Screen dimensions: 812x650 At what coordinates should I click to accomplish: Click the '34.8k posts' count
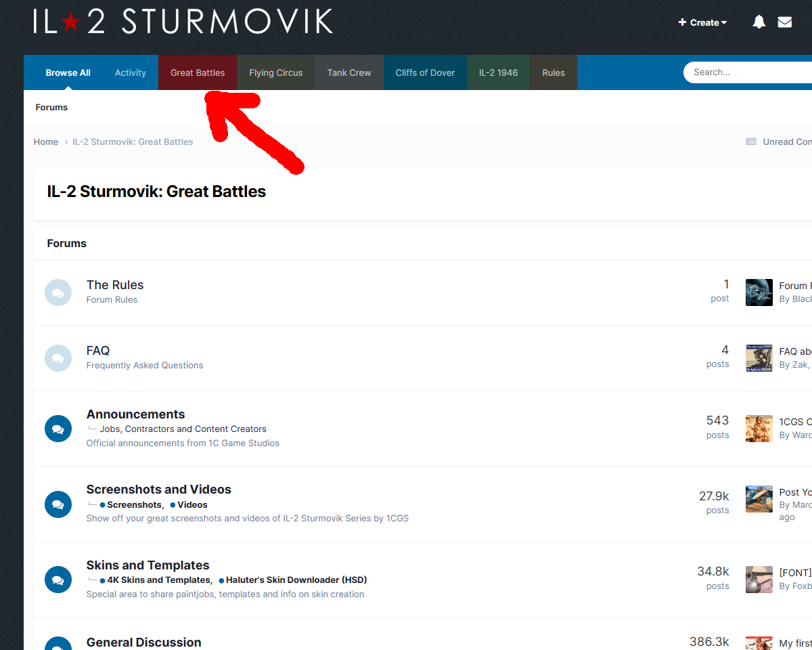pos(714,578)
